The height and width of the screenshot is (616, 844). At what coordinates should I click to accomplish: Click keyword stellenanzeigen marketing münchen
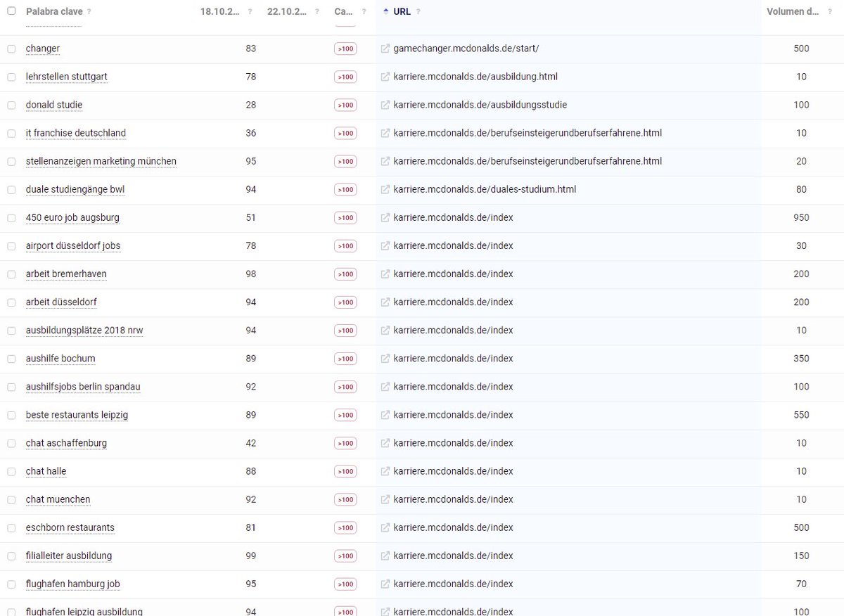[x=101, y=161]
